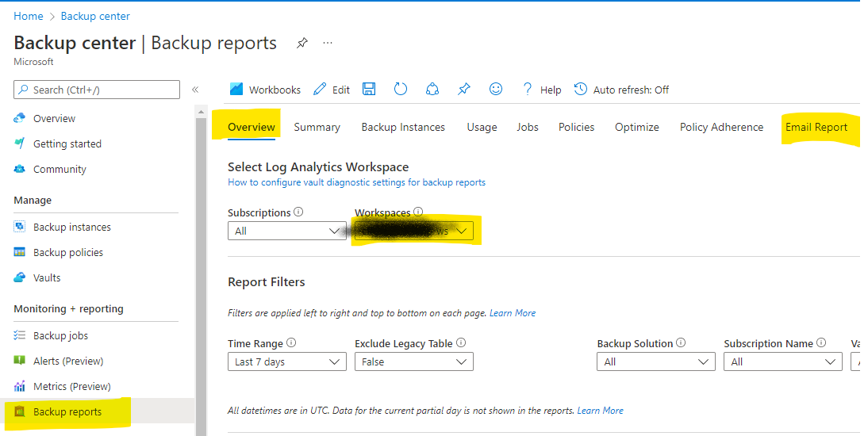This screenshot has width=868, height=436.
Task: Show info for Workspaces label
Action: [418, 212]
